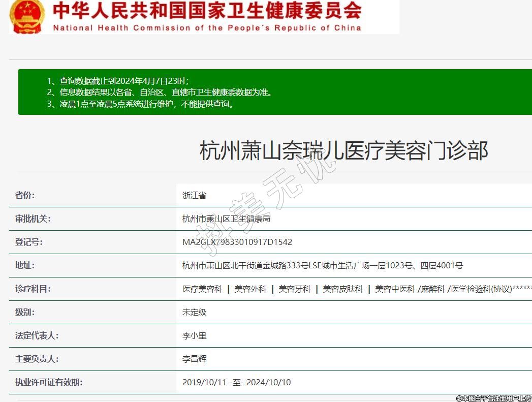Click the clinic name heading 杭州萧山奈瑞儿医疗美容门诊部
This screenshot has width=532, height=402.
click(x=343, y=151)
